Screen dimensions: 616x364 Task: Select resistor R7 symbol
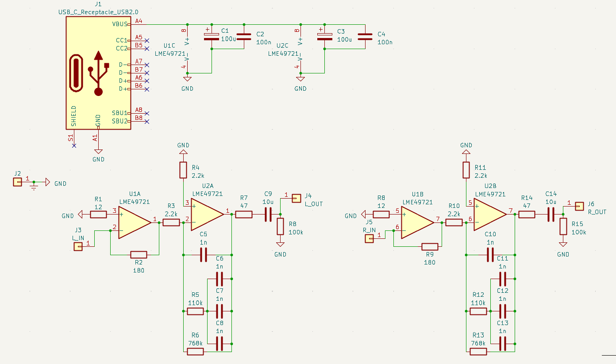(244, 215)
